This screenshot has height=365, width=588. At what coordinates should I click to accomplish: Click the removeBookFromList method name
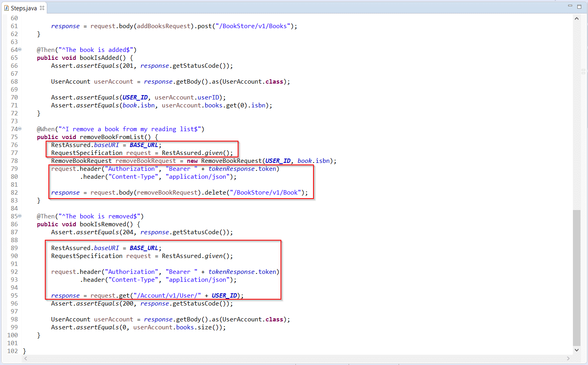pos(112,137)
